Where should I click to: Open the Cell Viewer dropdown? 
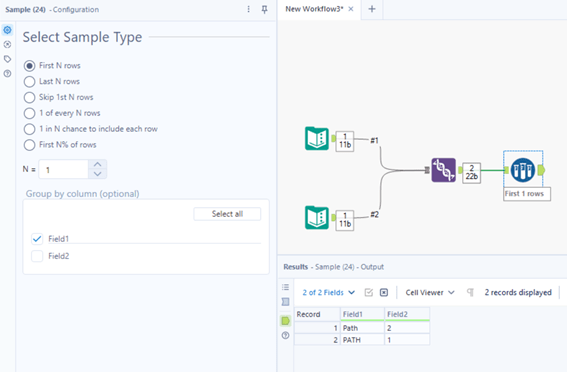pos(430,292)
